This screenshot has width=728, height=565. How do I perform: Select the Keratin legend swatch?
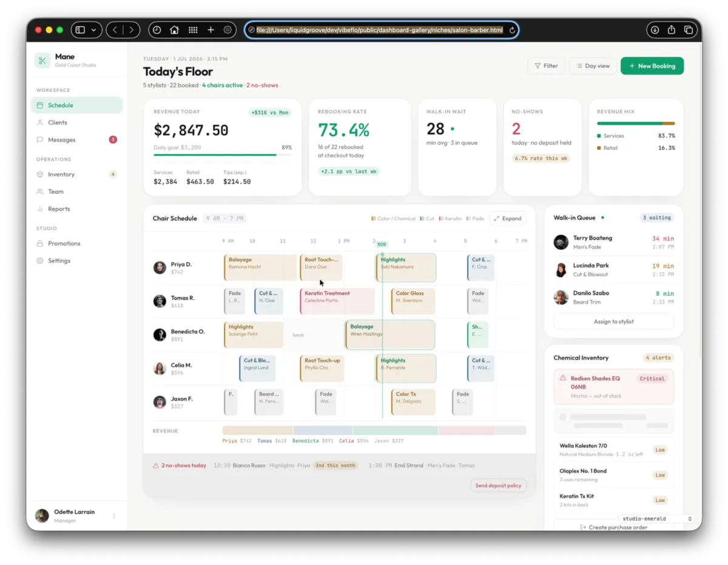[441, 219]
